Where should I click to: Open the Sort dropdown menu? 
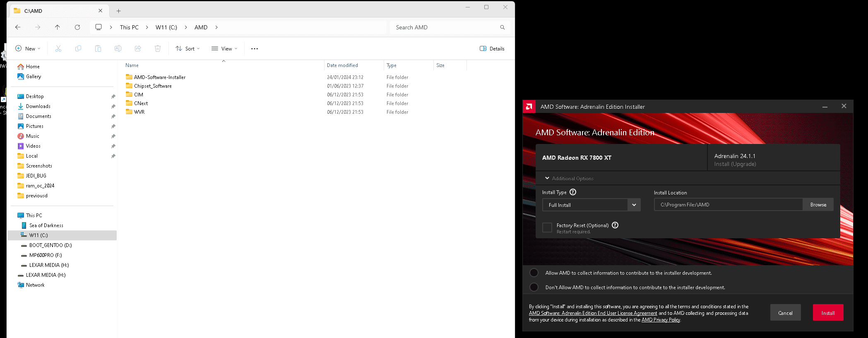coord(188,48)
